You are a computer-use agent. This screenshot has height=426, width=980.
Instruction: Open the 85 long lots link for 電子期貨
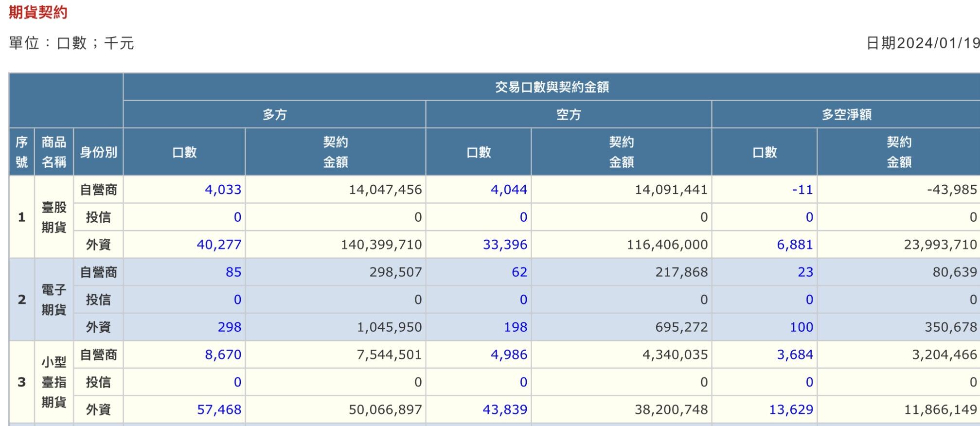point(233,272)
